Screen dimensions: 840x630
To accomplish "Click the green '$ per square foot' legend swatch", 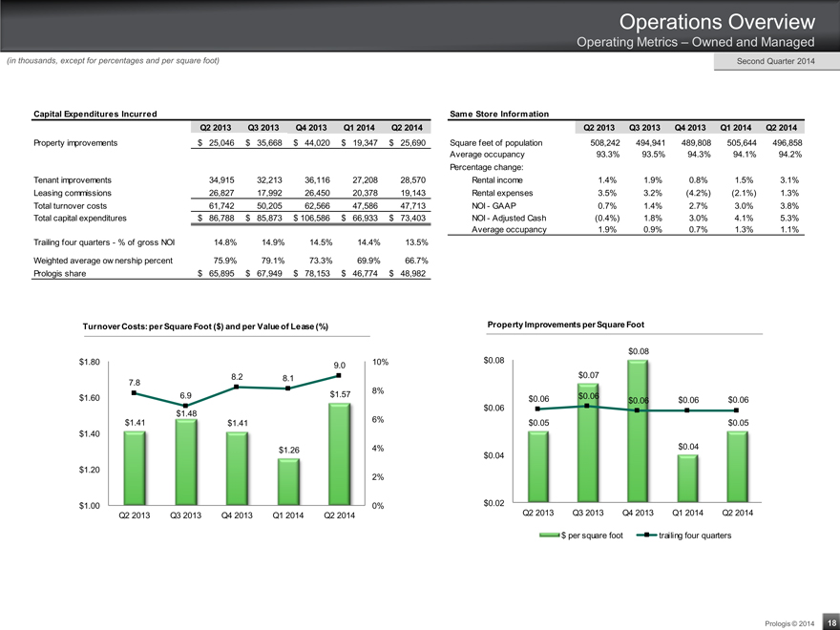I will pyautogui.click(x=548, y=535).
